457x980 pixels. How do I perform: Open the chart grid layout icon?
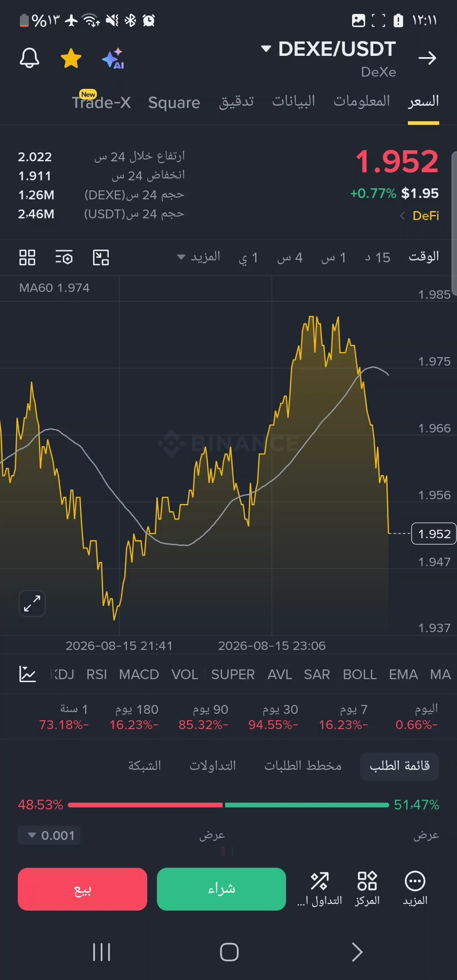click(x=27, y=257)
